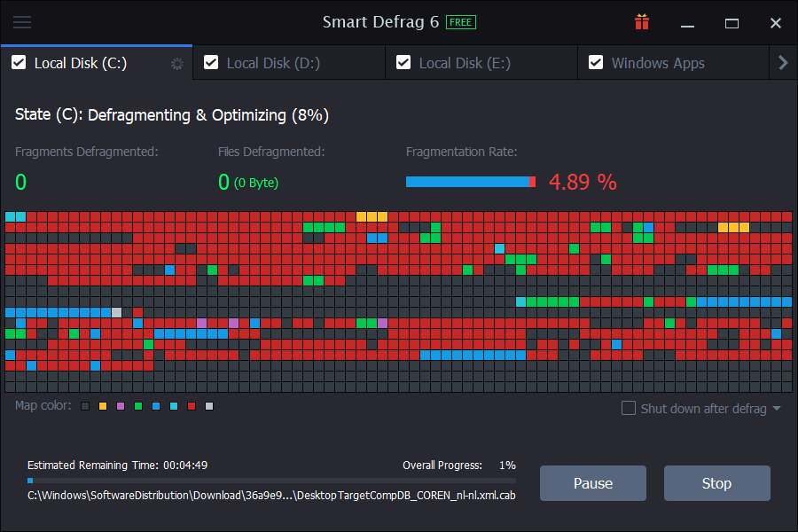Click the spinning progress icon on Local Disk (C:) tab
Screen dimensions: 798x532
[176, 63]
